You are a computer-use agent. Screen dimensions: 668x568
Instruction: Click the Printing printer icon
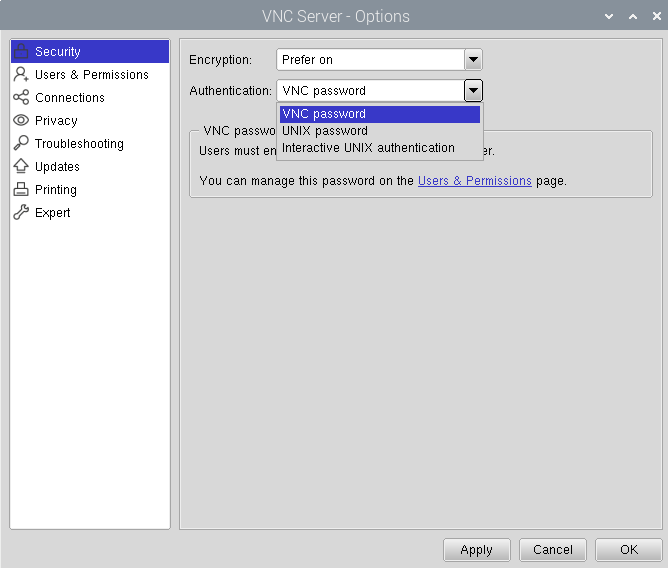[x=21, y=189]
